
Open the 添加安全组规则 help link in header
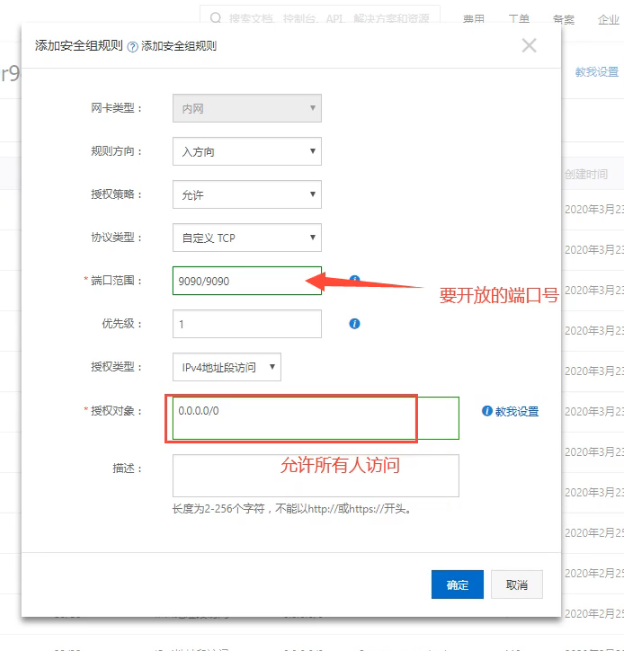point(179,46)
